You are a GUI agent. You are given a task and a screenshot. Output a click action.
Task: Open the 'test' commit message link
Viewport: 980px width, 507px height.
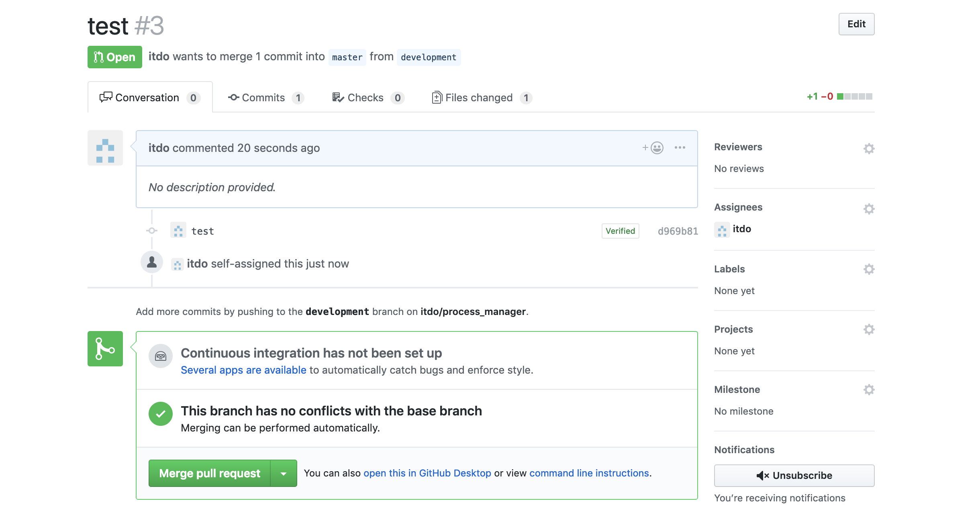pyautogui.click(x=203, y=231)
